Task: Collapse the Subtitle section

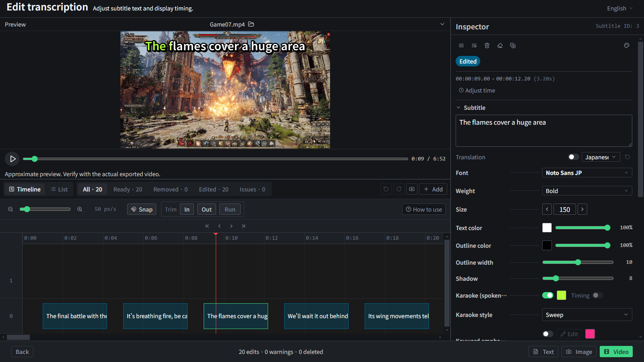Action: coord(458,107)
